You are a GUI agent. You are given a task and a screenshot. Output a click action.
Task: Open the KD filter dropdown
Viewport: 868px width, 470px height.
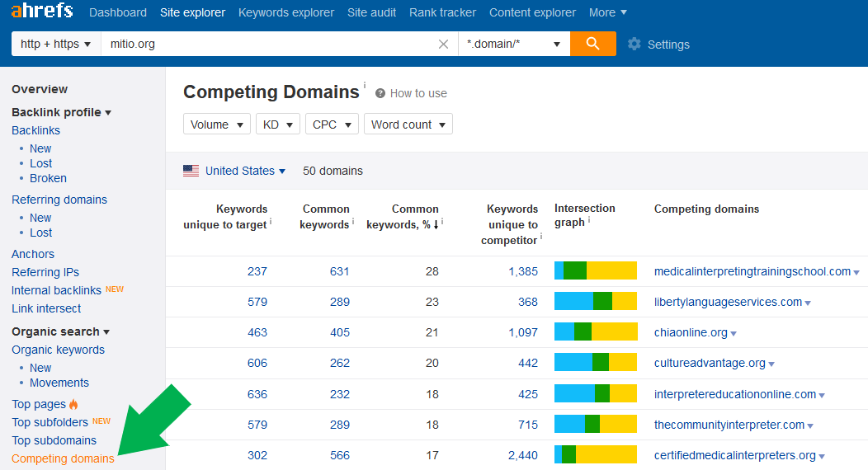click(278, 125)
